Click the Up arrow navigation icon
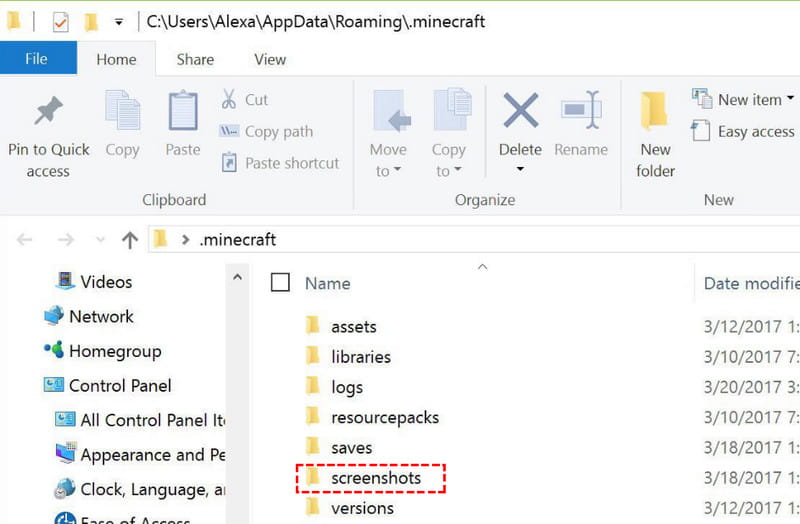 130,239
